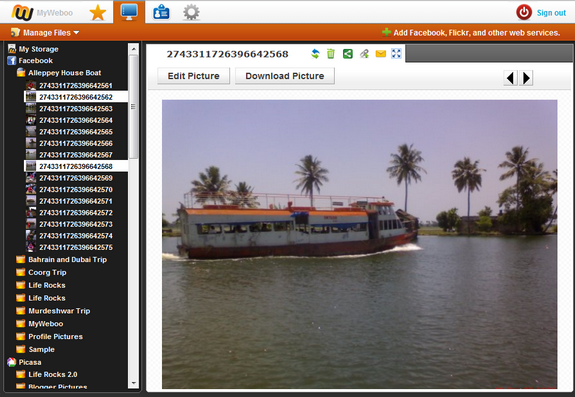This screenshot has height=397, width=575.
Task: Click the sidebar scrollbar up arrow
Action: click(133, 49)
